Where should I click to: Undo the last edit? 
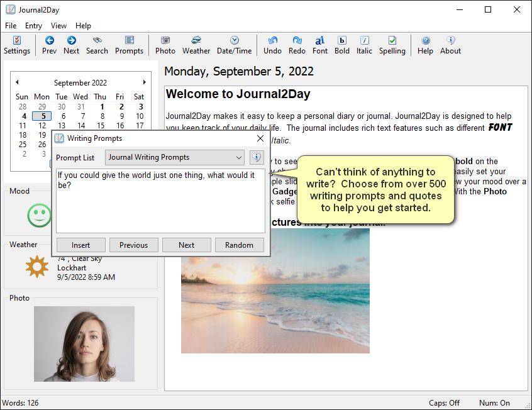(272, 45)
